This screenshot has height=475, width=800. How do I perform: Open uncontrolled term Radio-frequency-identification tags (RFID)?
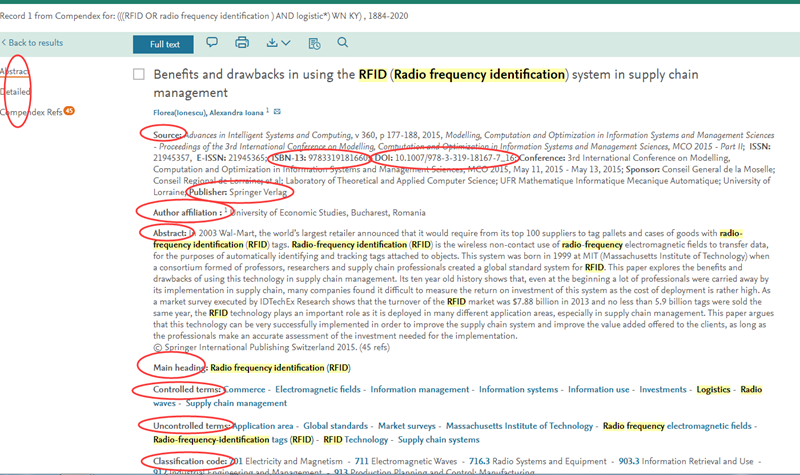pos(233,440)
